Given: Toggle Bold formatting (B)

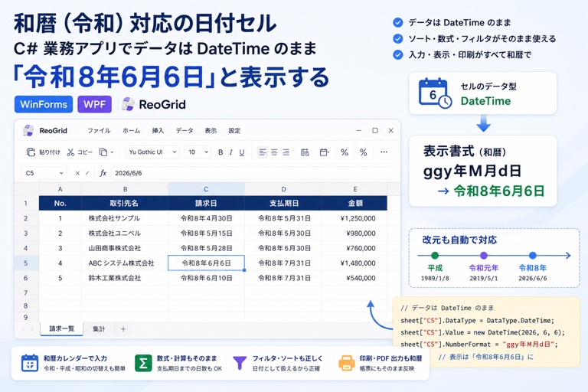Looking at the screenshot, I should coord(220,152).
